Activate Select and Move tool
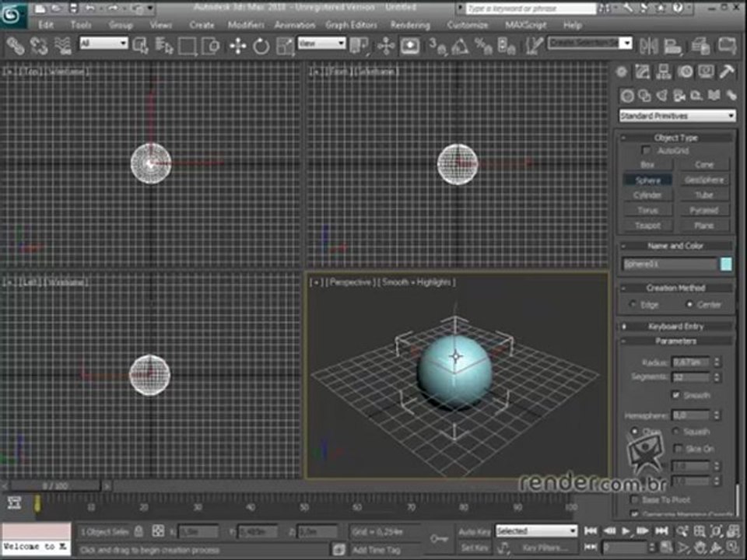The height and width of the screenshot is (560, 747). 238,46
